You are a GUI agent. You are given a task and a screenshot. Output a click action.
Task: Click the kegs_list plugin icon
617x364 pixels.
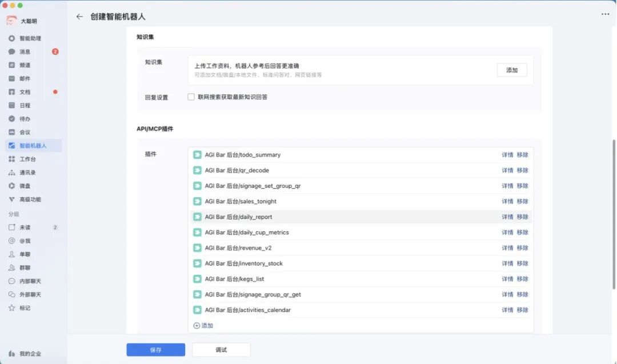(x=197, y=279)
